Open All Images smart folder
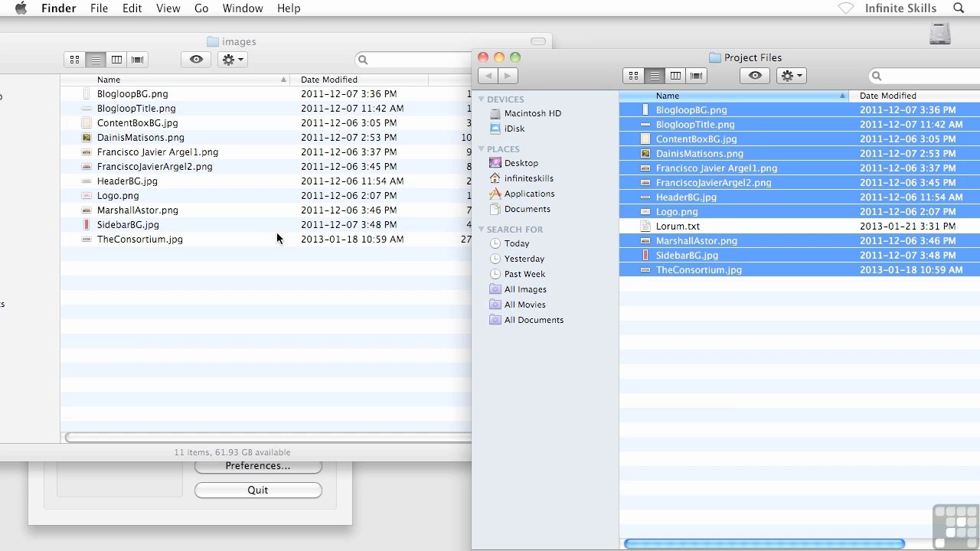 tap(518, 289)
